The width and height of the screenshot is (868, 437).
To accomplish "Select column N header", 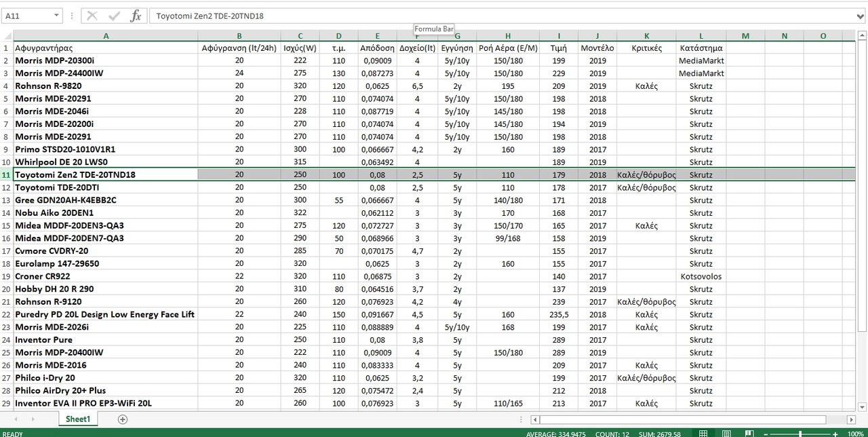I will pyautogui.click(x=785, y=36).
